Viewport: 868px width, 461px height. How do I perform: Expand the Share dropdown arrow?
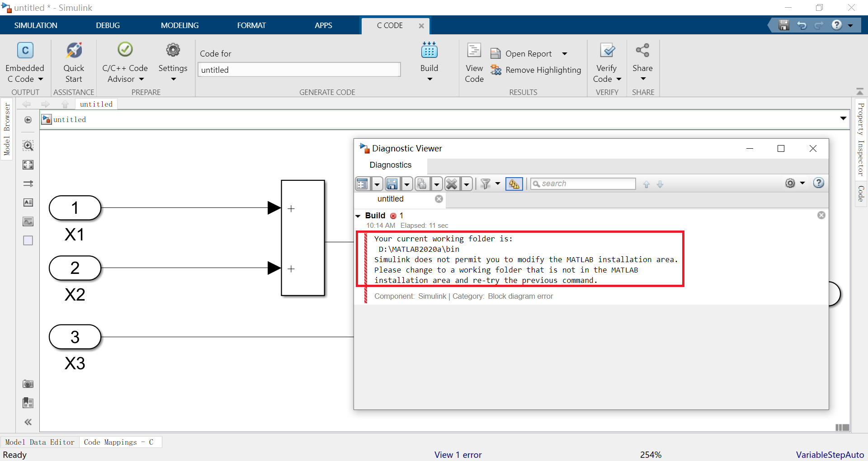point(643,79)
